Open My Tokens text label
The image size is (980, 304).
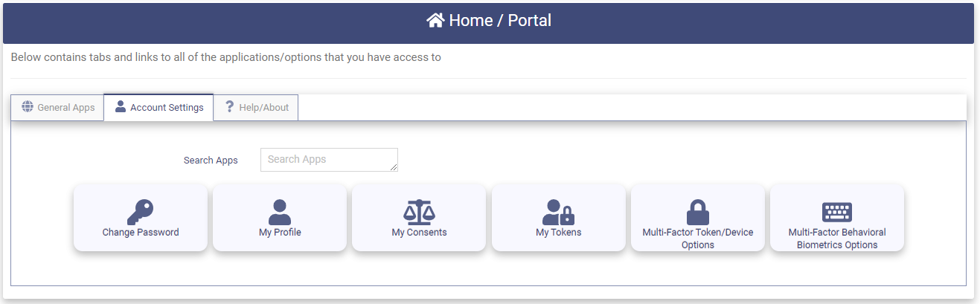point(558,233)
